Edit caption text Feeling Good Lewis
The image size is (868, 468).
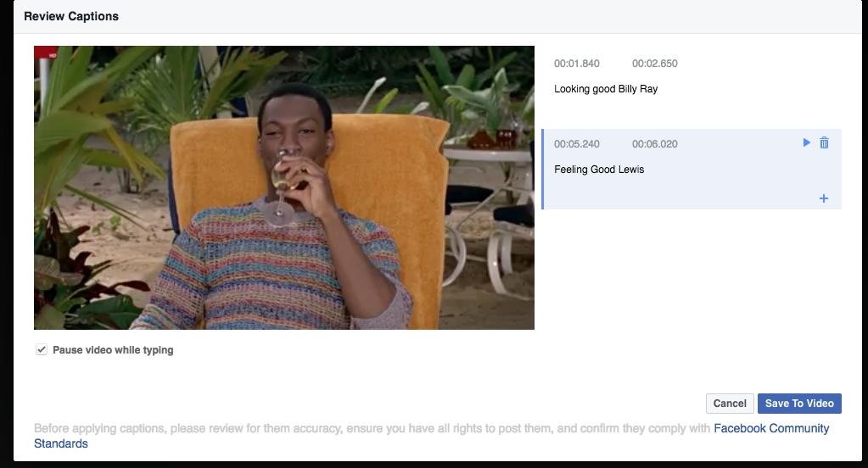pyautogui.click(x=599, y=170)
